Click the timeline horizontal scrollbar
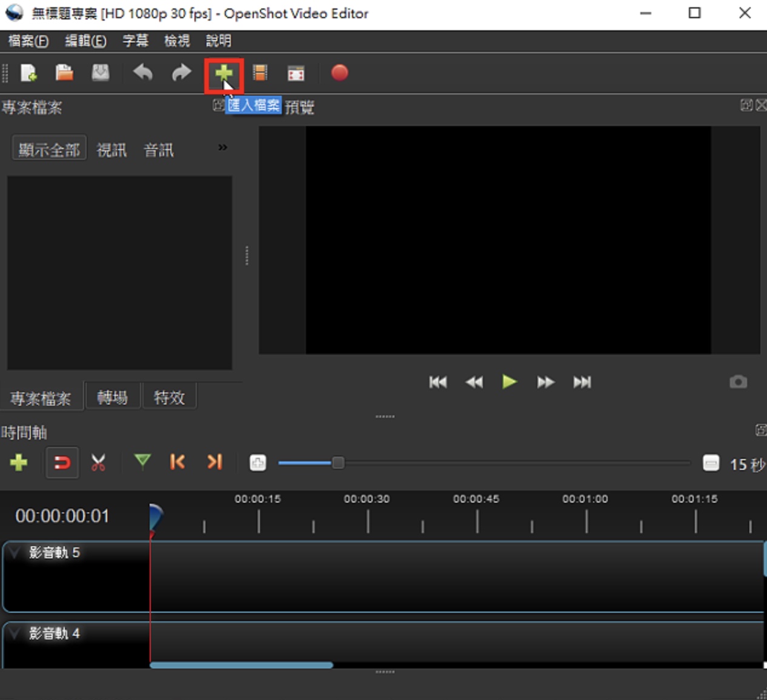The height and width of the screenshot is (700, 767). (241, 665)
